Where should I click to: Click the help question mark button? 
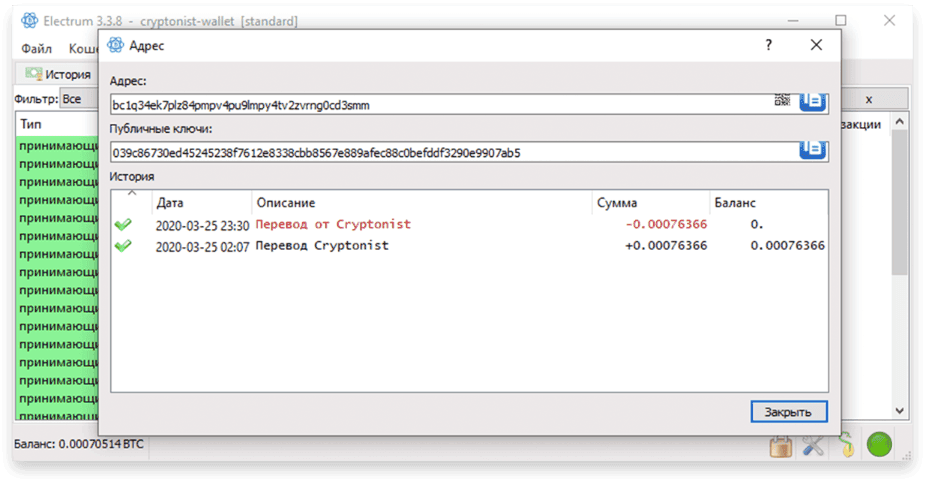tap(769, 45)
